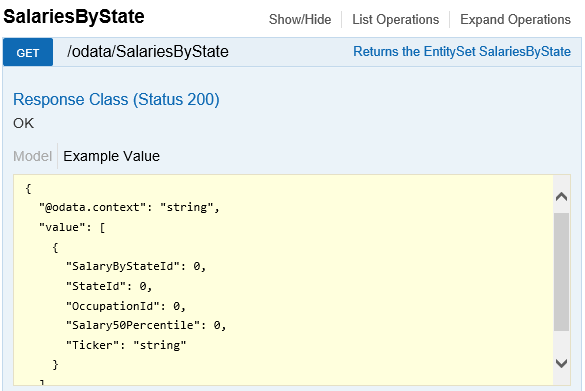Click the blue GET method badge
The height and width of the screenshot is (391, 585).
point(28,52)
